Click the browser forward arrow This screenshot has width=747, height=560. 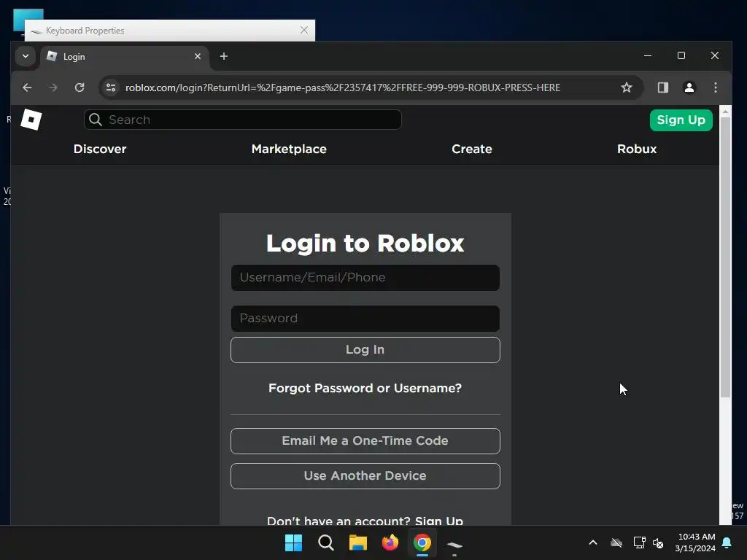tap(53, 87)
